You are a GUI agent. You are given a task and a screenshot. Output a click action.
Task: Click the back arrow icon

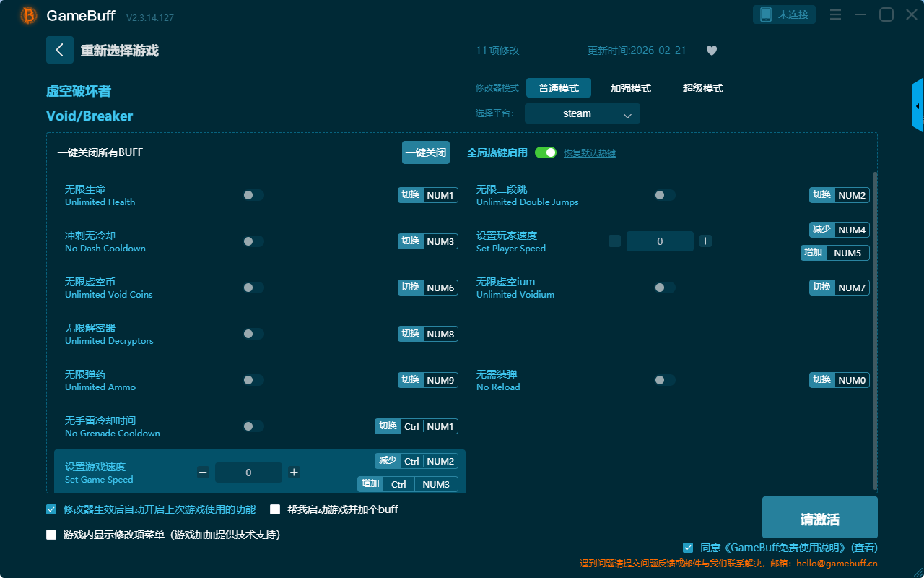click(x=59, y=50)
